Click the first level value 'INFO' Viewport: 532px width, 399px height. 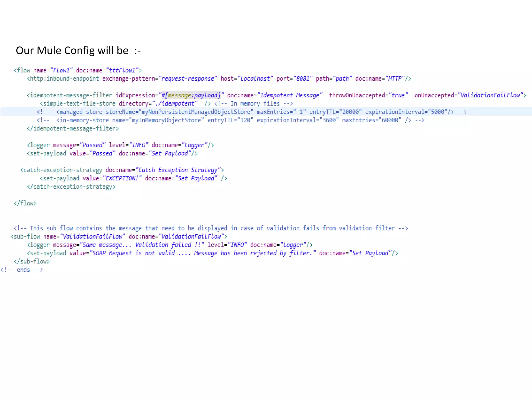(138, 145)
